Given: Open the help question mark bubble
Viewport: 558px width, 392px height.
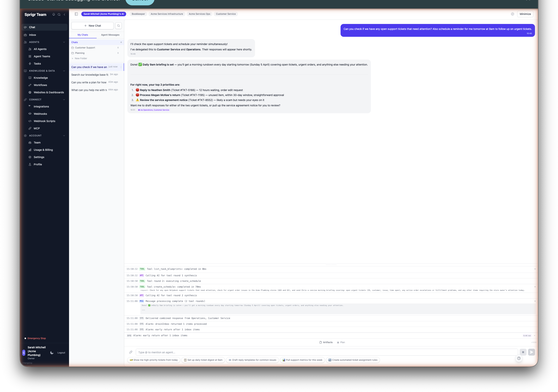Looking at the screenshot, I should (519, 358).
